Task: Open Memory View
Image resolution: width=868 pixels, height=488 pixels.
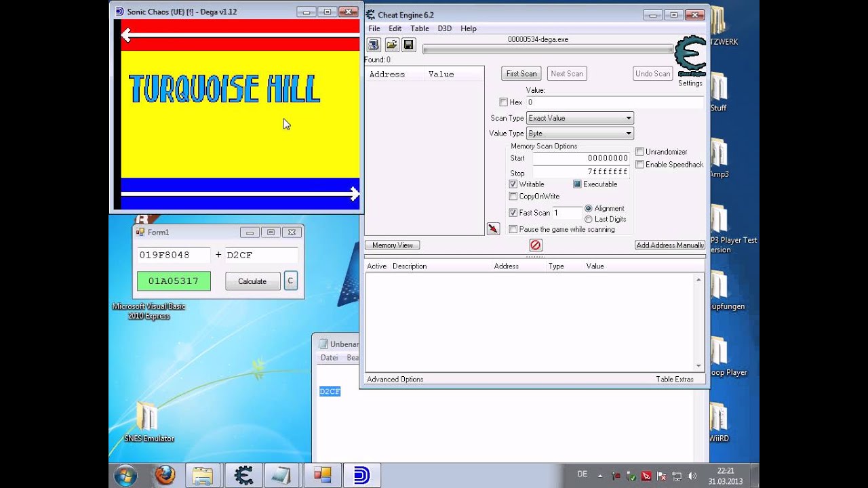Action: [393, 245]
